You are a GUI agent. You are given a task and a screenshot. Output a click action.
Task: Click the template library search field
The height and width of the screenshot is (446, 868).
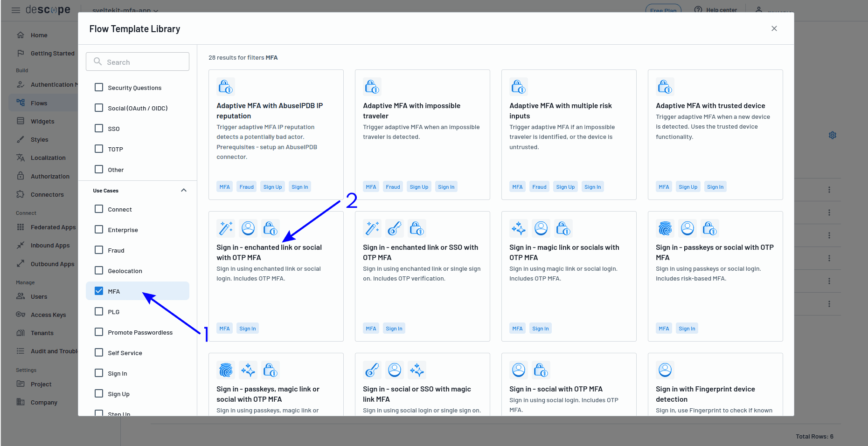(138, 62)
